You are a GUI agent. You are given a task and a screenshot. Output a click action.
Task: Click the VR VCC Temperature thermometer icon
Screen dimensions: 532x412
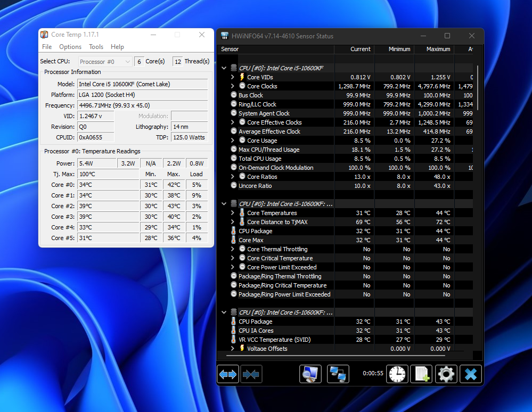click(x=234, y=340)
